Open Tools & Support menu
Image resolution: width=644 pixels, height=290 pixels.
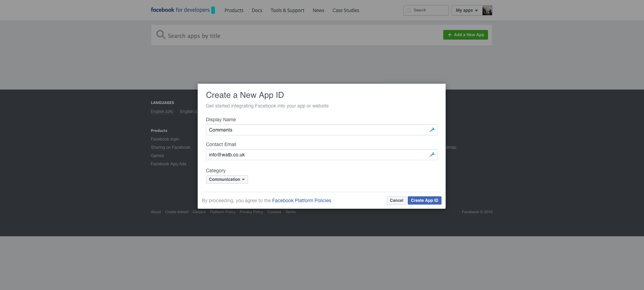287,10
